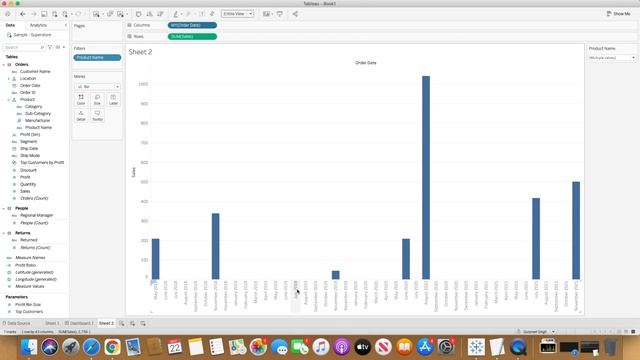640x360 pixels.
Task: Click the Order Date pill on Columns
Action: [x=192, y=25]
